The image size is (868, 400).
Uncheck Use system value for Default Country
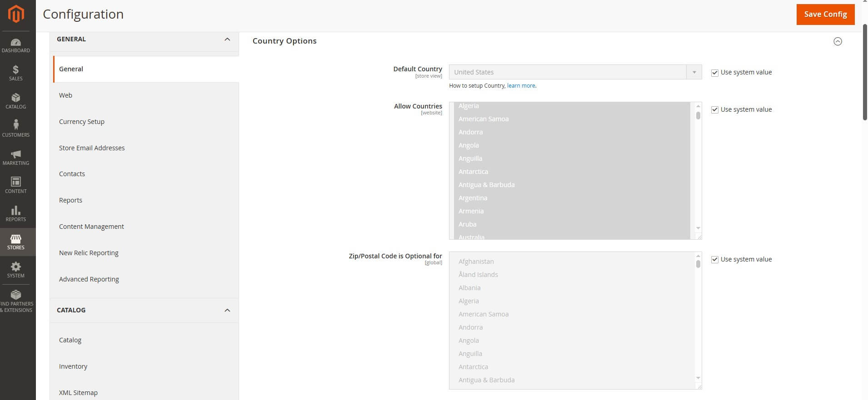click(x=715, y=73)
